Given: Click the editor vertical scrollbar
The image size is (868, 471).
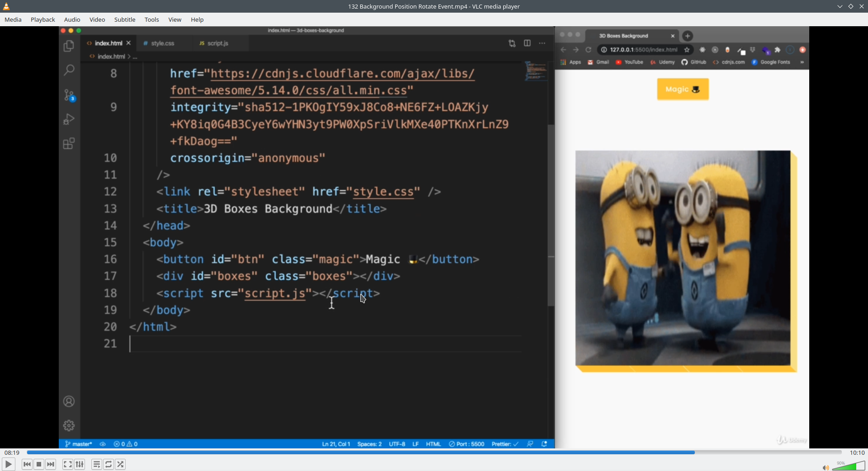Looking at the screenshot, I should click(551, 215).
